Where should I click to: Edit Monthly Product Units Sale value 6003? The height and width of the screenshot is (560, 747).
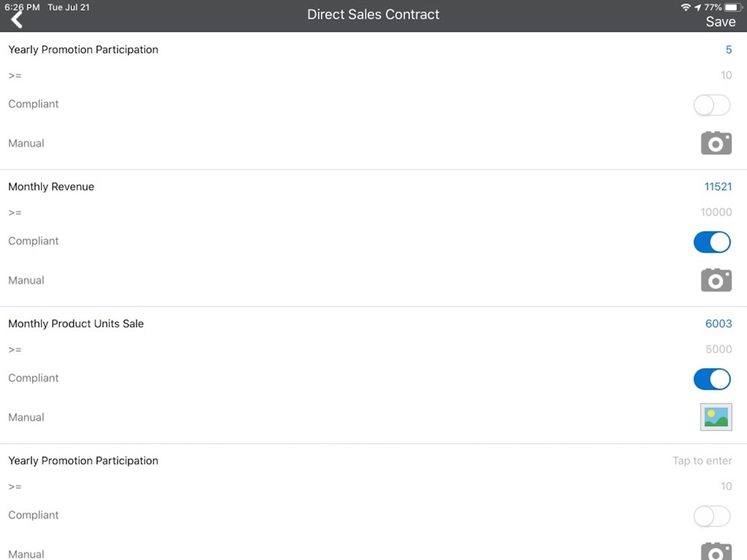click(719, 324)
